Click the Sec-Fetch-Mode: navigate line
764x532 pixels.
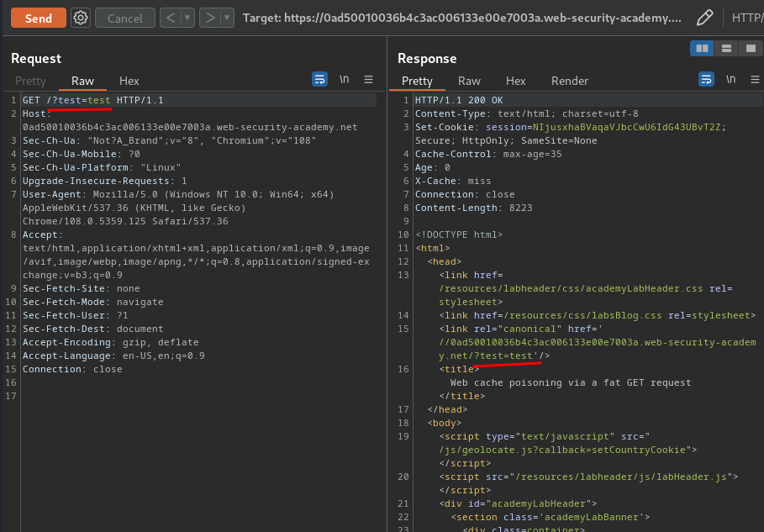tap(93, 302)
